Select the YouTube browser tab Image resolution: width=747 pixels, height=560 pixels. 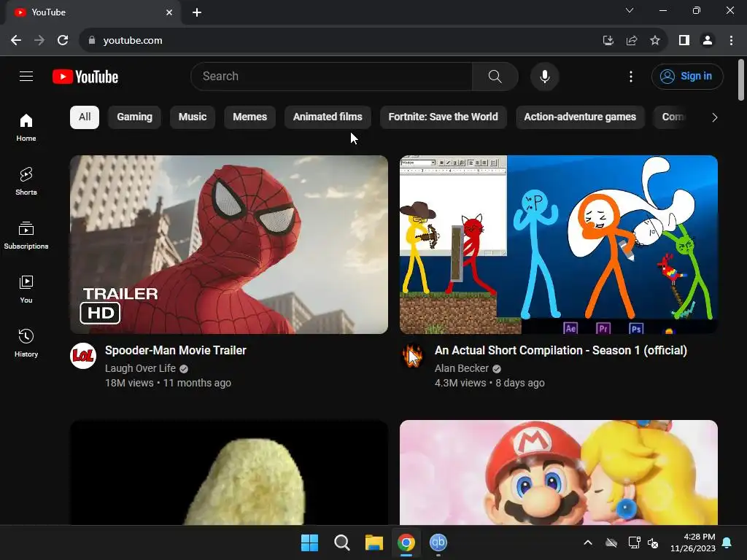[x=93, y=12]
